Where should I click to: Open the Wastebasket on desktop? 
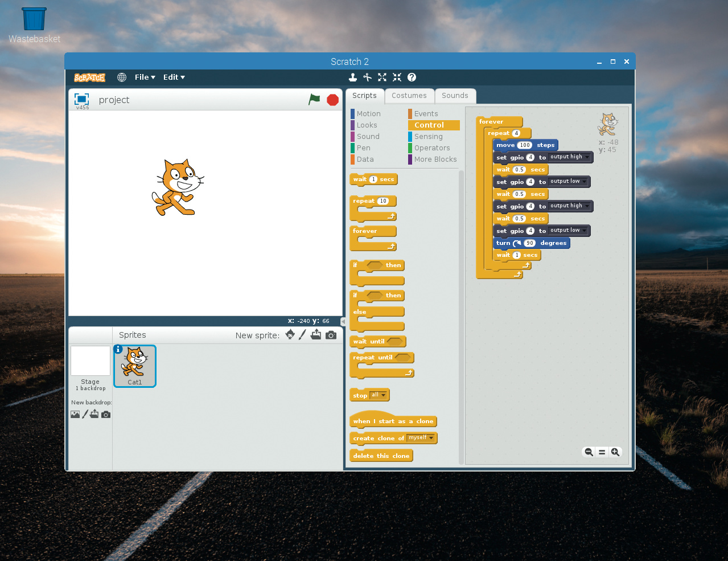[x=34, y=25]
